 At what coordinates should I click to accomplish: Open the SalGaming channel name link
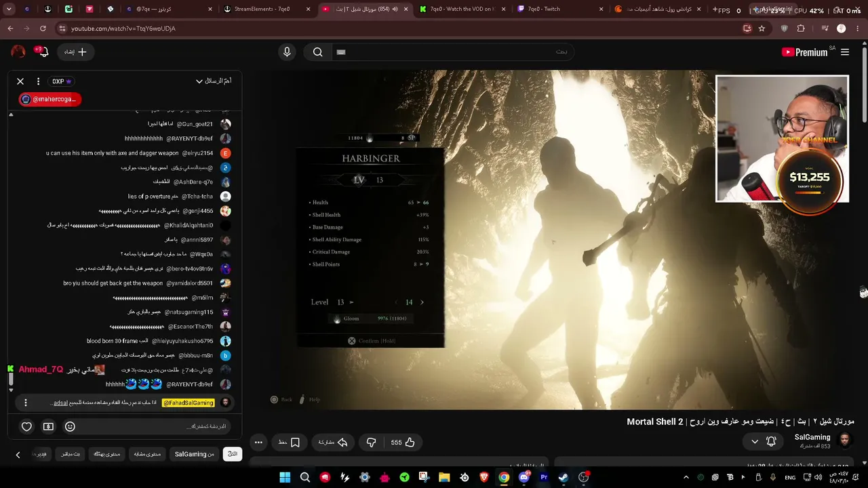tap(812, 437)
